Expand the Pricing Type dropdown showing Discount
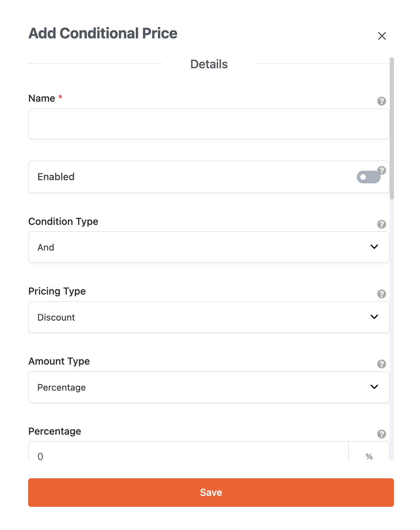The image size is (420, 530). tap(209, 317)
